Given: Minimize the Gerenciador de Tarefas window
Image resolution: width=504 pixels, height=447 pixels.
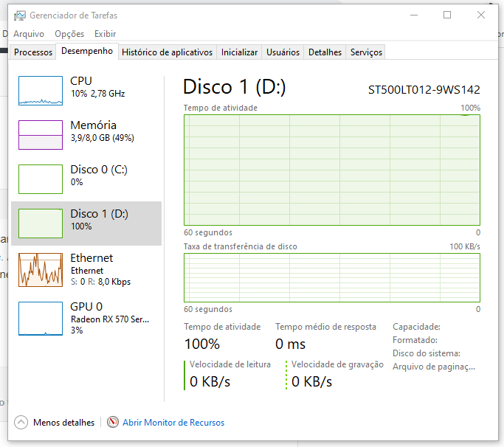Looking at the screenshot, I should 414,15.
